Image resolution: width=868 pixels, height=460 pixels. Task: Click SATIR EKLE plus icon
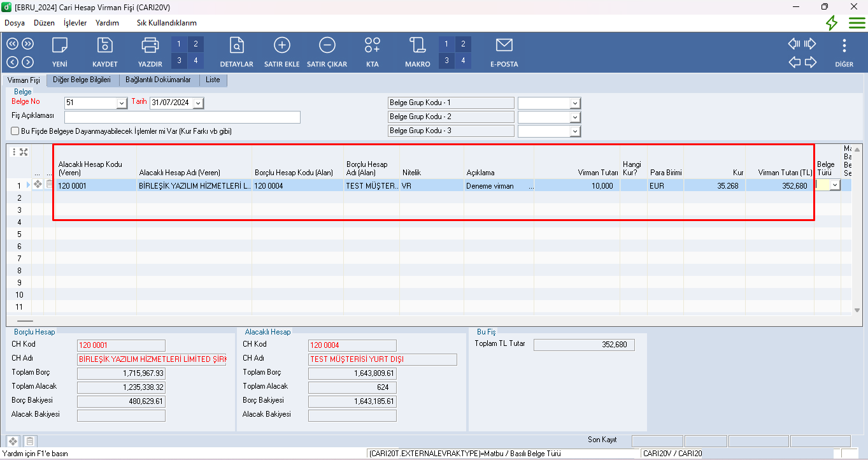pyautogui.click(x=281, y=45)
